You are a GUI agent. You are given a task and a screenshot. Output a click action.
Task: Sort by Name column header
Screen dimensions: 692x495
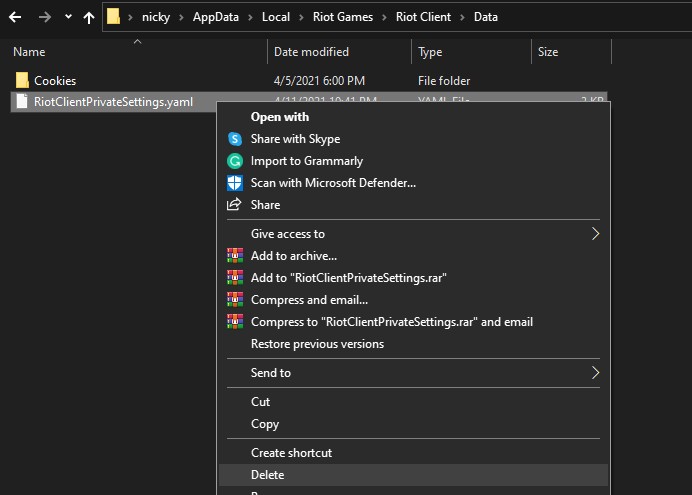point(29,52)
